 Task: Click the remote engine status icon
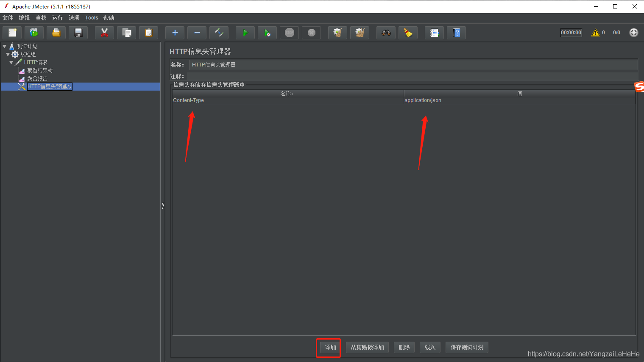click(x=633, y=33)
